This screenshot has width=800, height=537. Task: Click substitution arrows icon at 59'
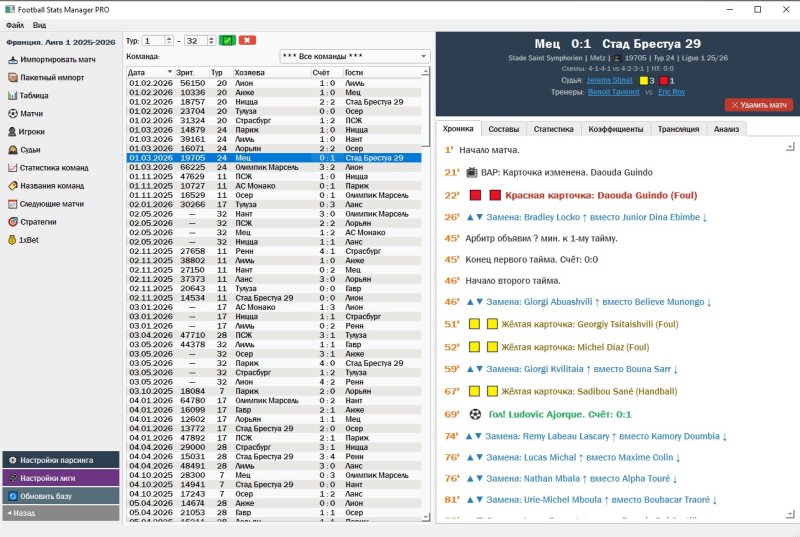(474, 369)
